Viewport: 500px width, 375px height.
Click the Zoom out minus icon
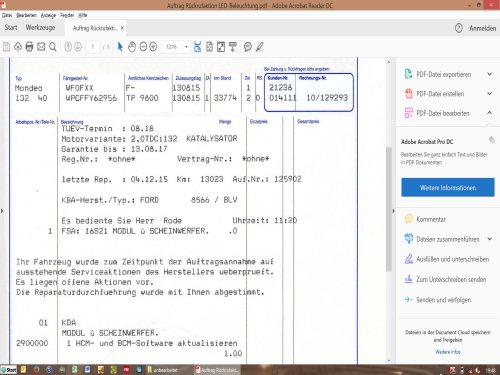click(x=143, y=47)
